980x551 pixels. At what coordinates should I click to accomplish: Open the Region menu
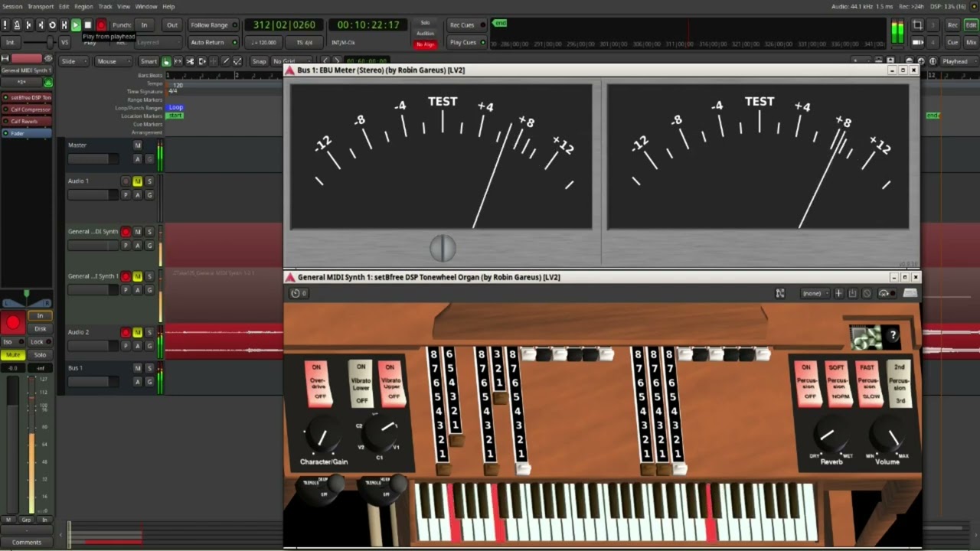83,6
